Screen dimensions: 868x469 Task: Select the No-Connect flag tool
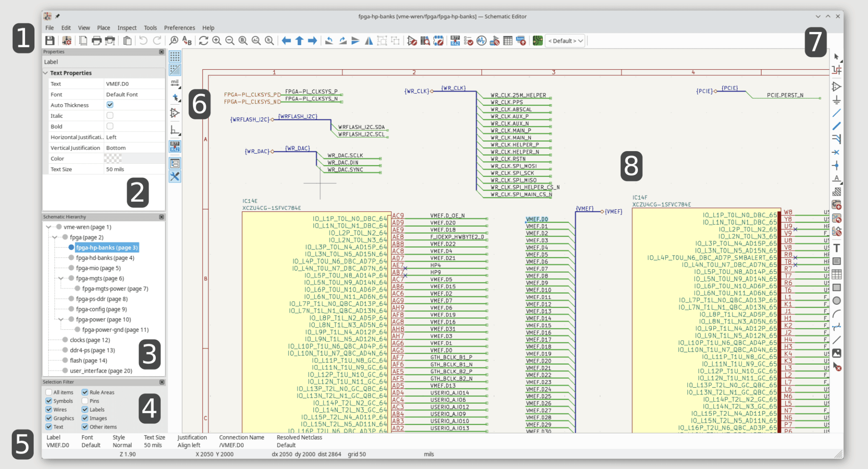(x=837, y=152)
